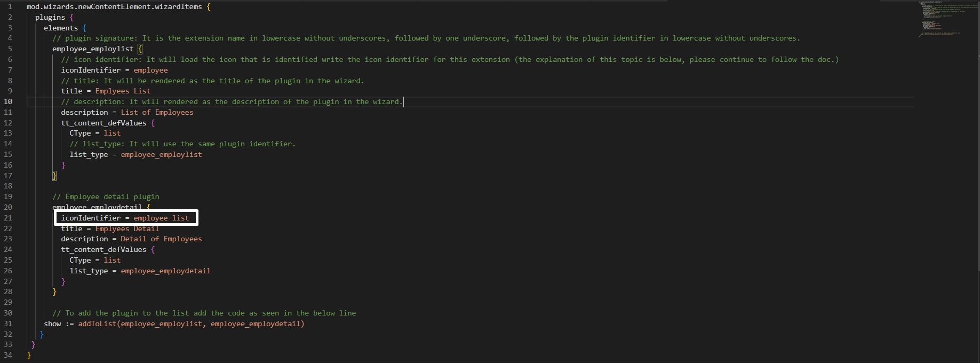980x363 pixels.
Task: Click the employee_employdetail list_type value
Action: (x=165, y=271)
